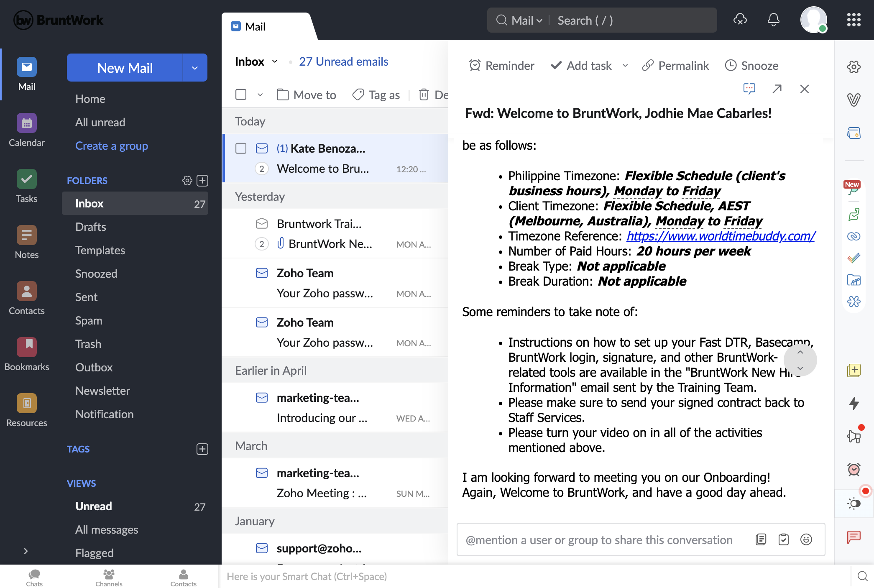Viewport: 874px width, 588px height.
Task: Open the Bookmarks app icon
Action: click(26, 354)
